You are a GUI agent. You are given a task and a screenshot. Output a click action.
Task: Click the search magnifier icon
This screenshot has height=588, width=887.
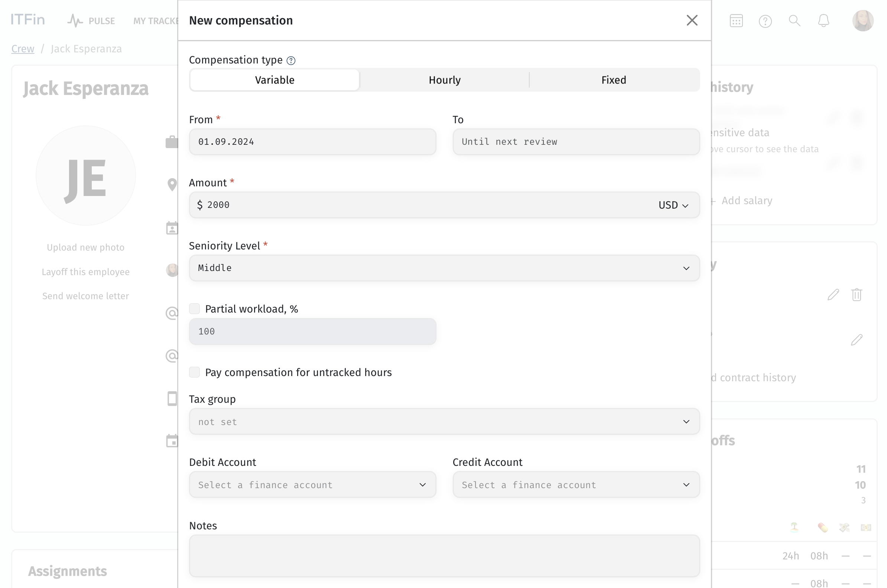(794, 21)
